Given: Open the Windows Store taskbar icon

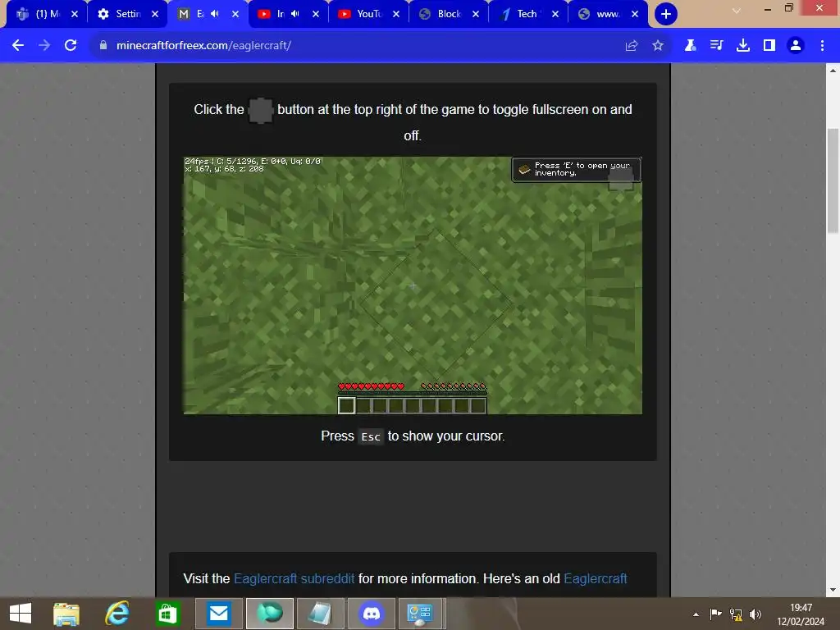Looking at the screenshot, I should click(167, 614).
